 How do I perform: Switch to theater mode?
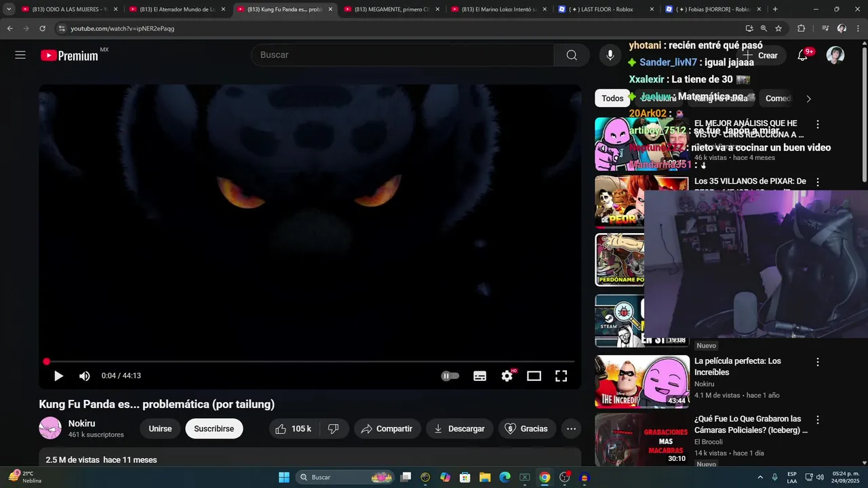(534, 375)
